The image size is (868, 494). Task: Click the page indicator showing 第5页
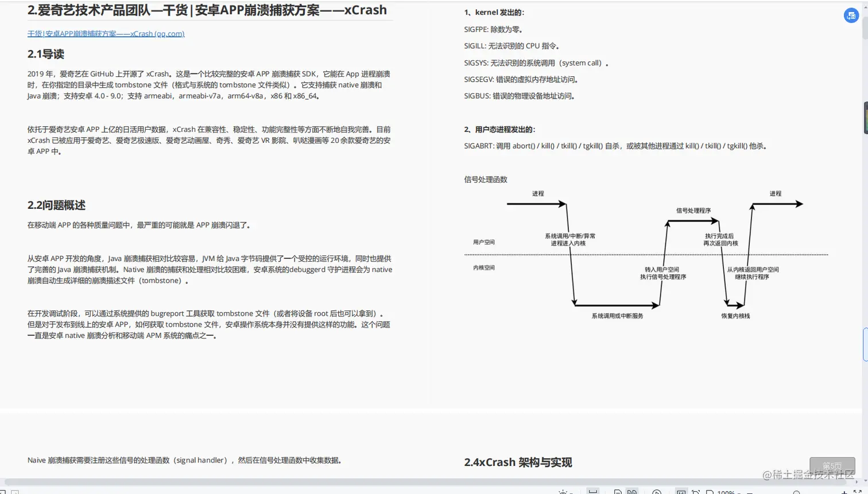pos(832,466)
